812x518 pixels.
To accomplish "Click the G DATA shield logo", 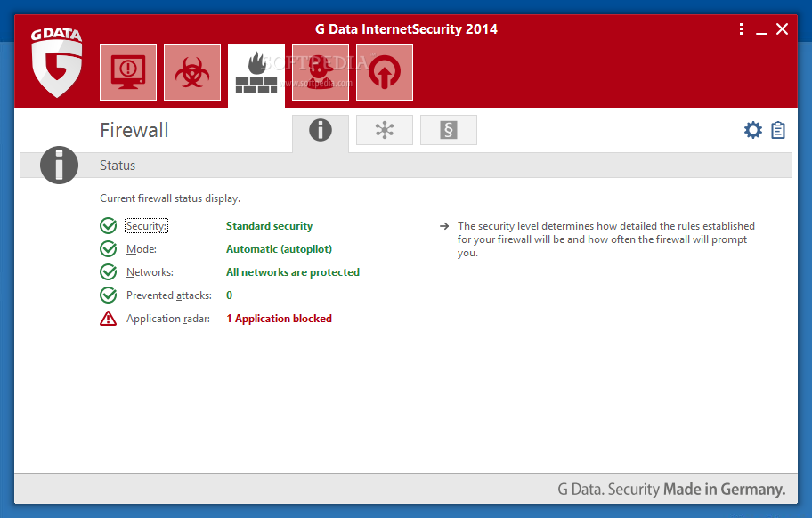I will pos(56,62).
